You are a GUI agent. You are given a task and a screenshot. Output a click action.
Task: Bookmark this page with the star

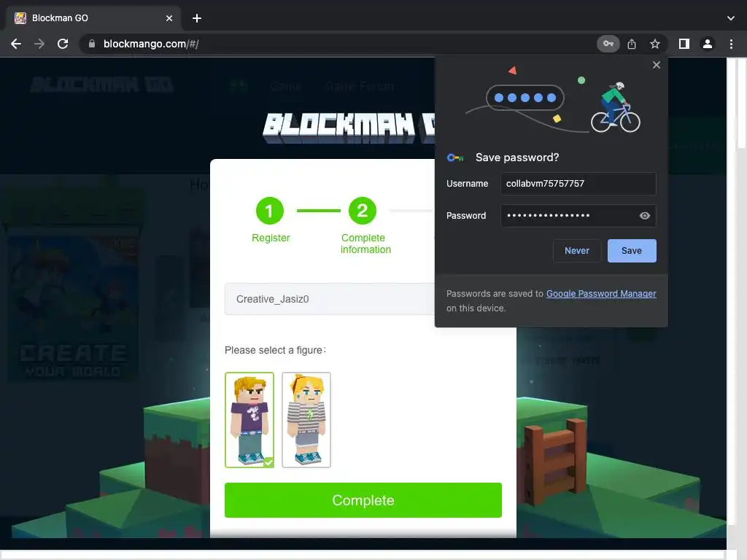(655, 44)
